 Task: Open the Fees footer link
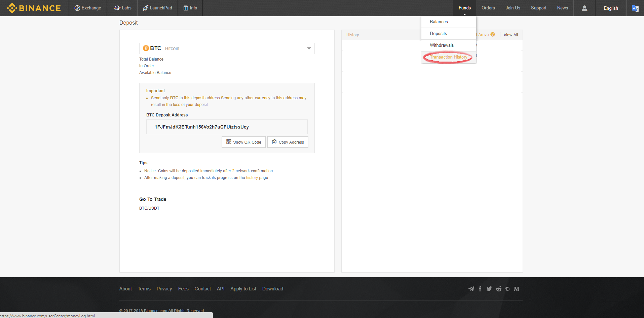click(183, 289)
